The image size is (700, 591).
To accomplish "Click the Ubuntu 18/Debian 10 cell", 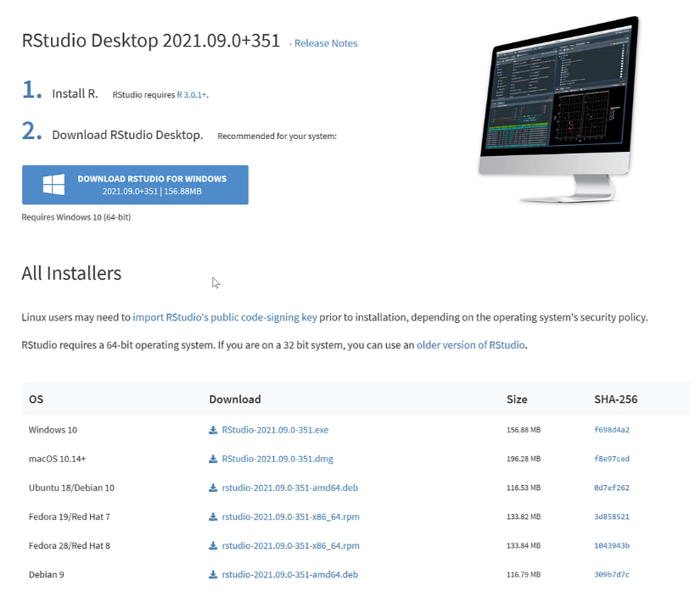I will point(71,488).
